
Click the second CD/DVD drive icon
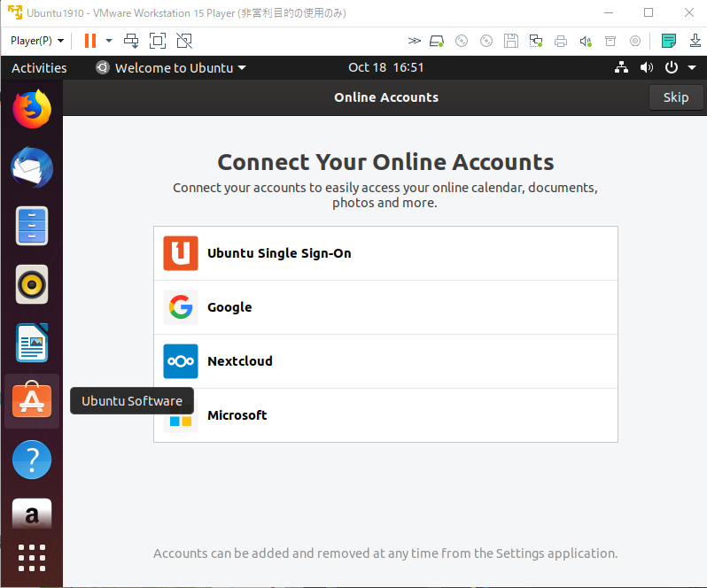pyautogui.click(x=486, y=42)
